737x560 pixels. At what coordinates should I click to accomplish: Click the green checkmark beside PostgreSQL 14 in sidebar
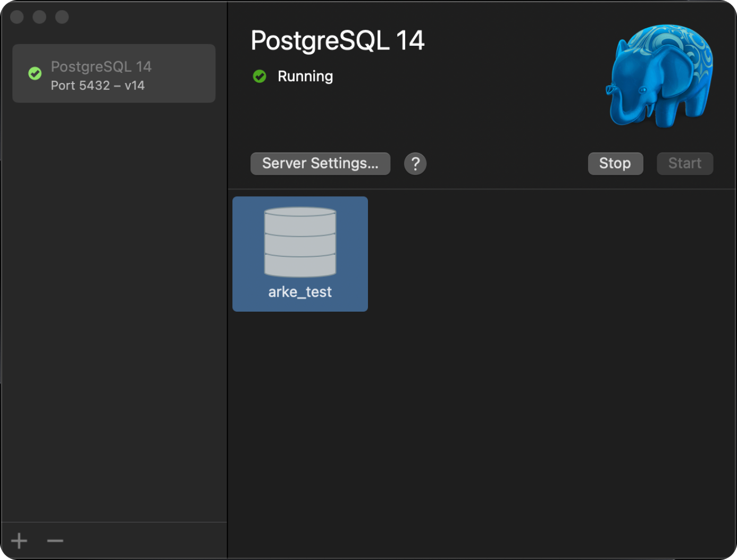(x=35, y=73)
